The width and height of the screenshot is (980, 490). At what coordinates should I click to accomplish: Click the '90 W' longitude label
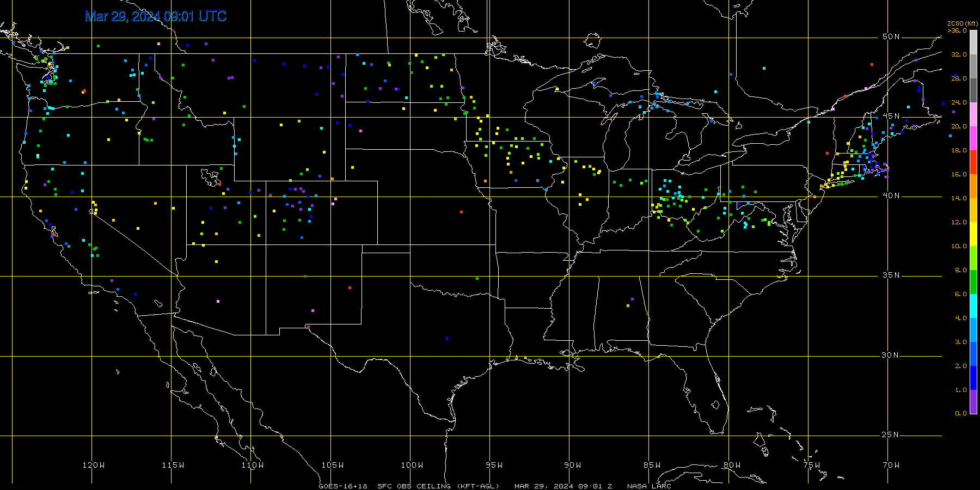coord(573,465)
